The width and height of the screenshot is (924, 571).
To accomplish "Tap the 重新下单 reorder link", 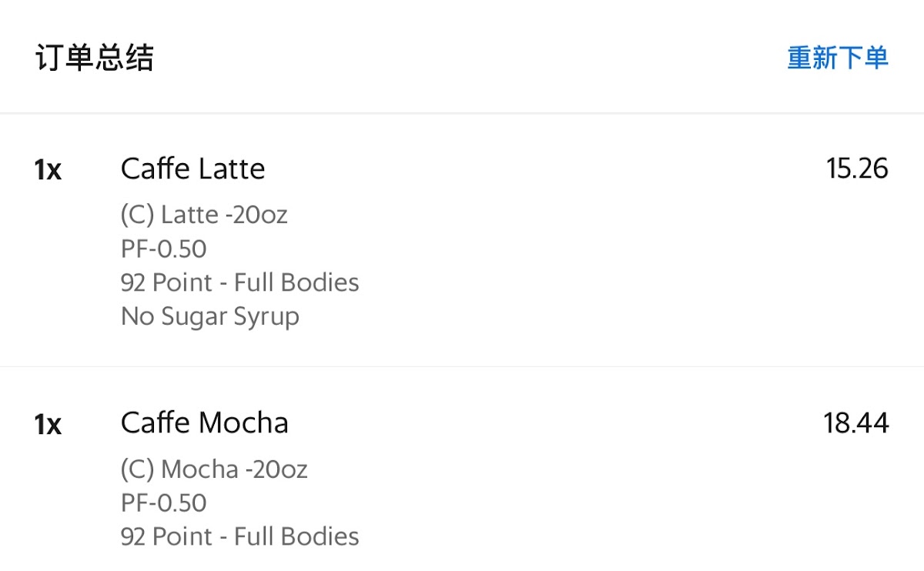I will (x=837, y=58).
